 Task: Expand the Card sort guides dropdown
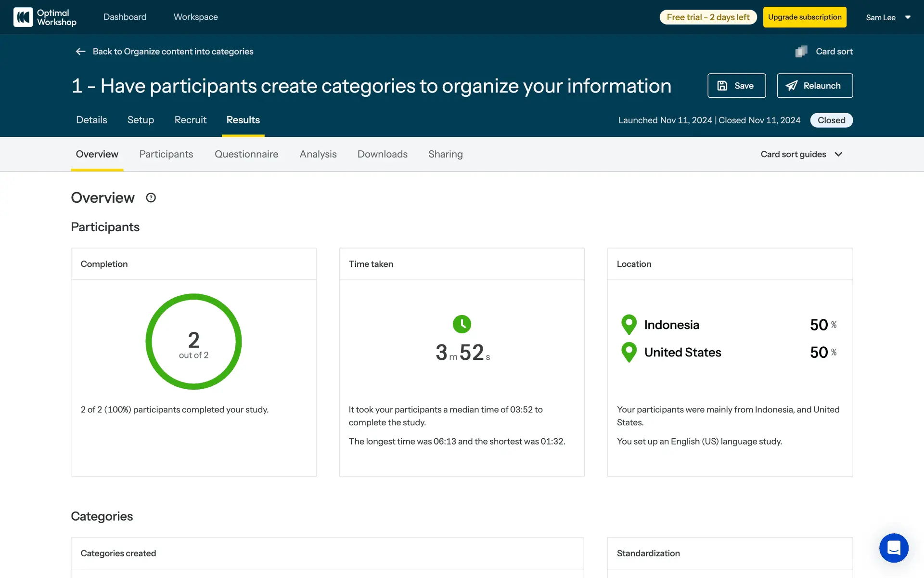(x=801, y=154)
